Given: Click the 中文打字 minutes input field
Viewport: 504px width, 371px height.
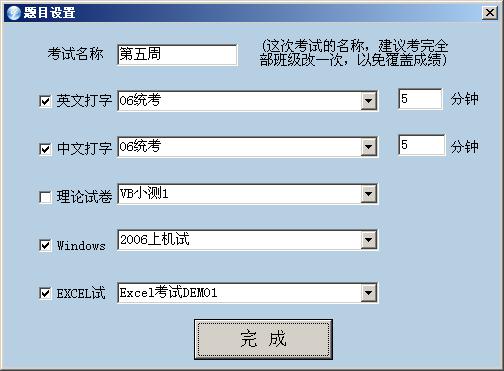Looking at the screenshot, I should pos(422,145).
